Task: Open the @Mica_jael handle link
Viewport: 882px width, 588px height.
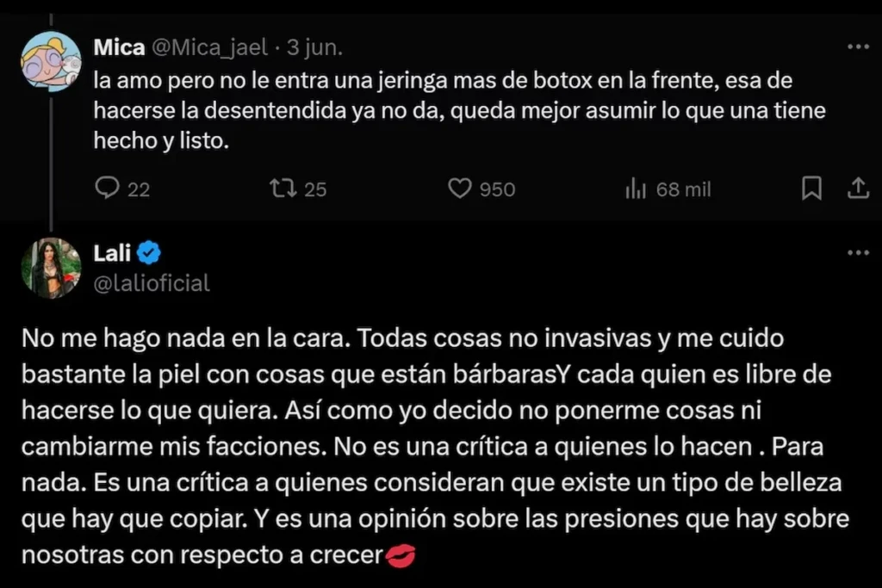Action: (209, 47)
